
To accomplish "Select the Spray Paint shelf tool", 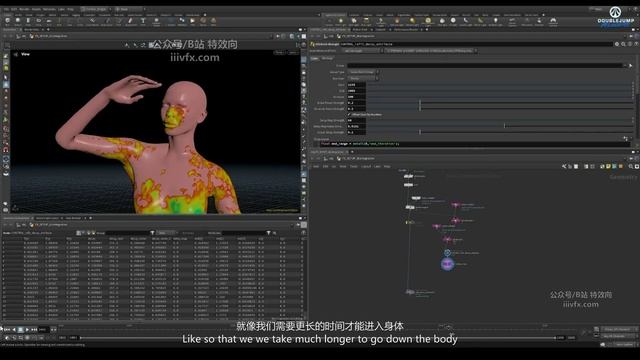I will [x=131, y=21].
